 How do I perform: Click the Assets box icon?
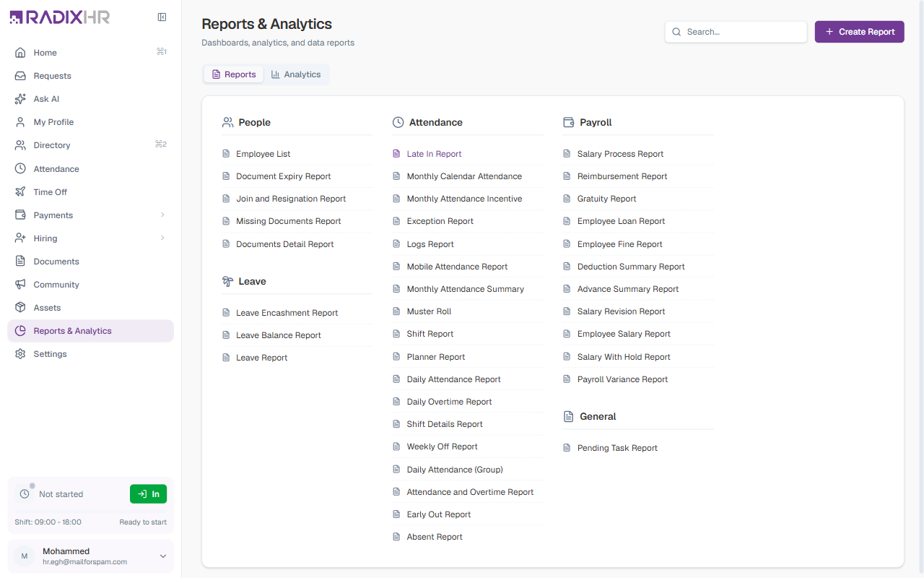click(20, 308)
